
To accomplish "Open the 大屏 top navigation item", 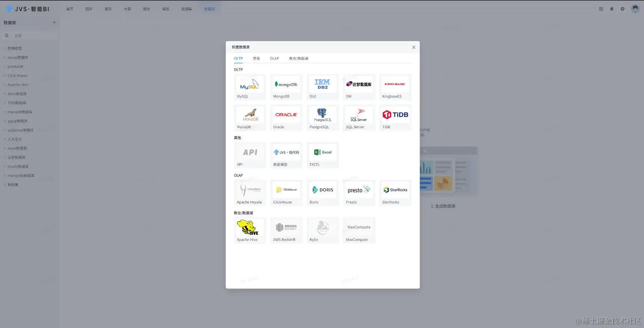I will click(127, 9).
